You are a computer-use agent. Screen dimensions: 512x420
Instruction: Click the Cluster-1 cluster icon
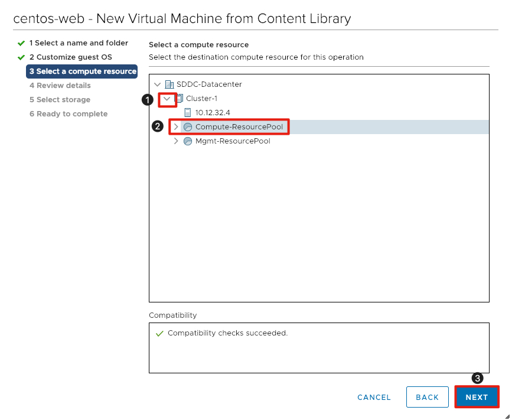coord(179,98)
